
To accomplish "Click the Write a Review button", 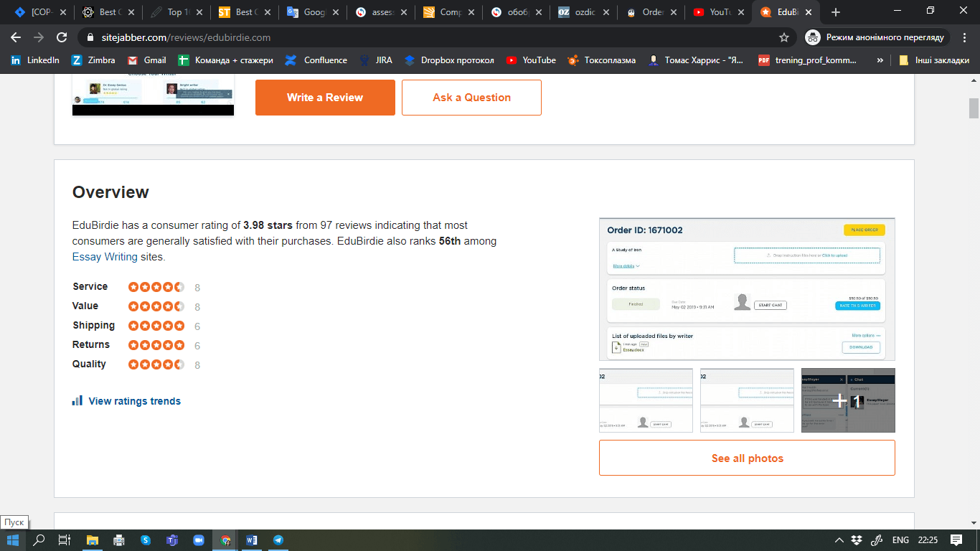I will (325, 98).
